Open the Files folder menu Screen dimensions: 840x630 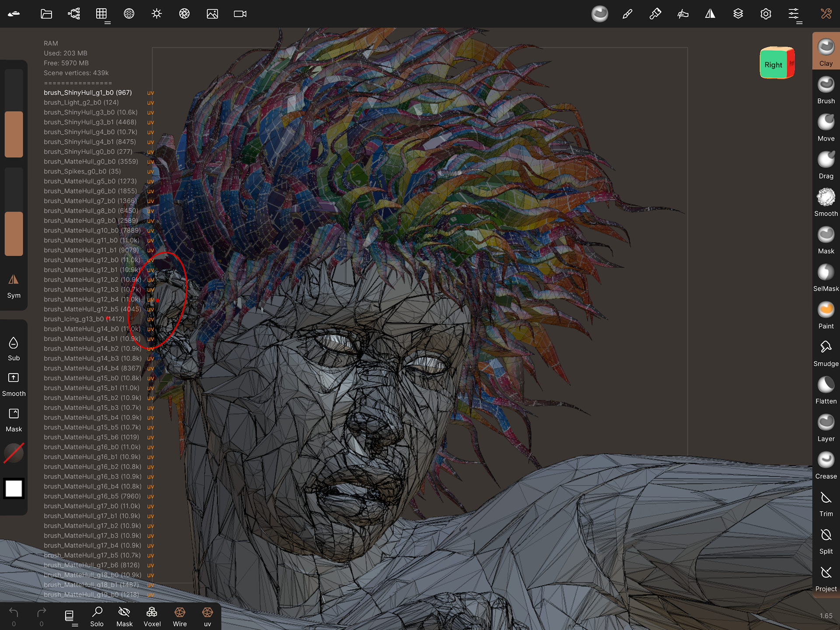[x=46, y=14]
